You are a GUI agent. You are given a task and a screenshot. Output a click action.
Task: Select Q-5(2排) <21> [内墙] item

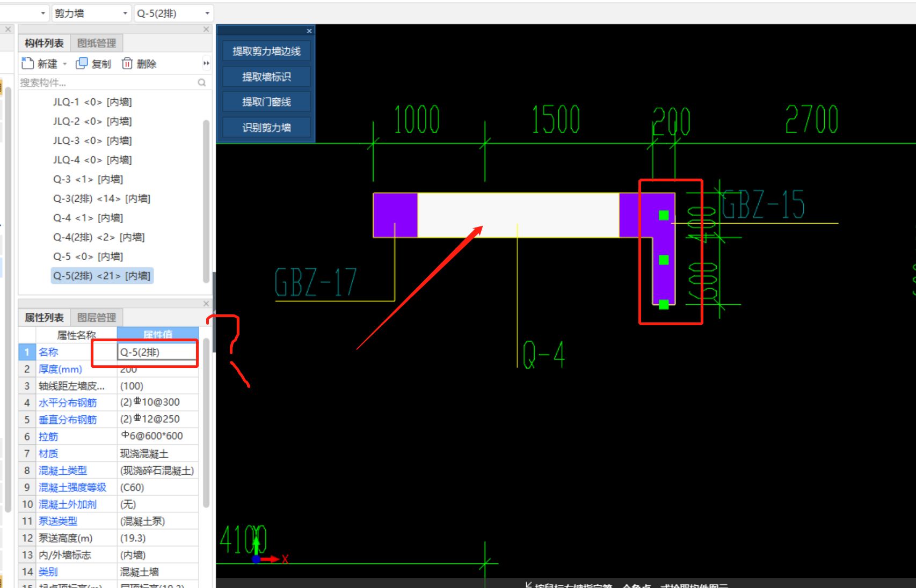[102, 276]
